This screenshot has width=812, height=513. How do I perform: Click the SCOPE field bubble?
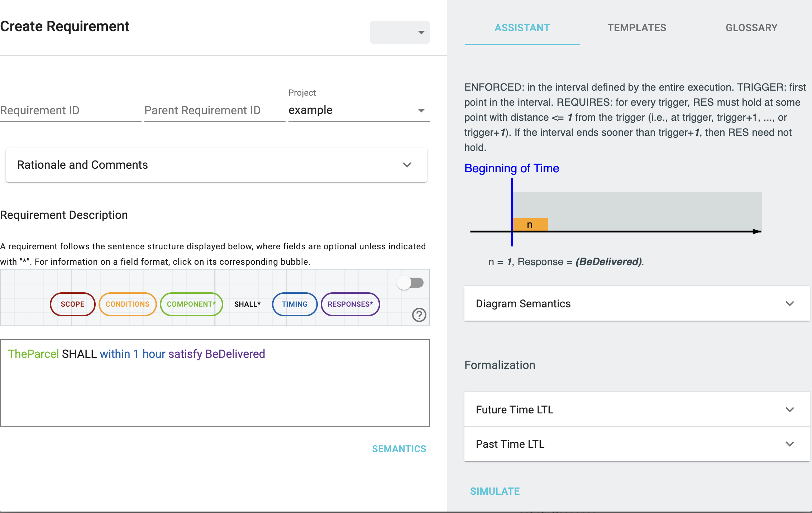(x=72, y=304)
